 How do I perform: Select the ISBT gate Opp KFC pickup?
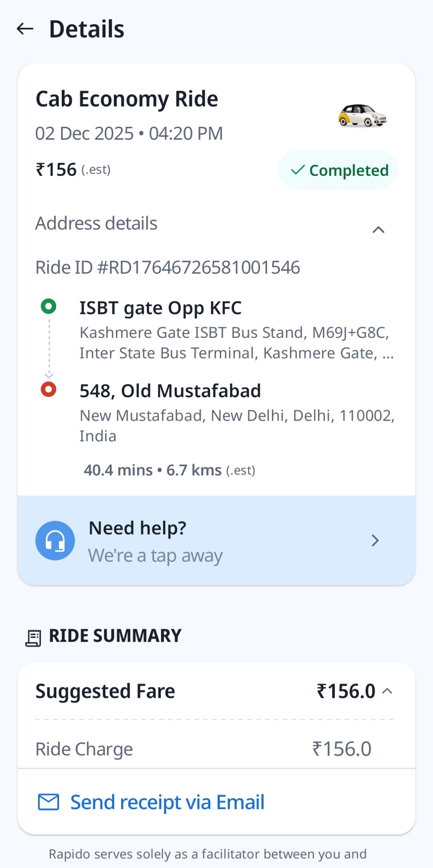point(160,308)
